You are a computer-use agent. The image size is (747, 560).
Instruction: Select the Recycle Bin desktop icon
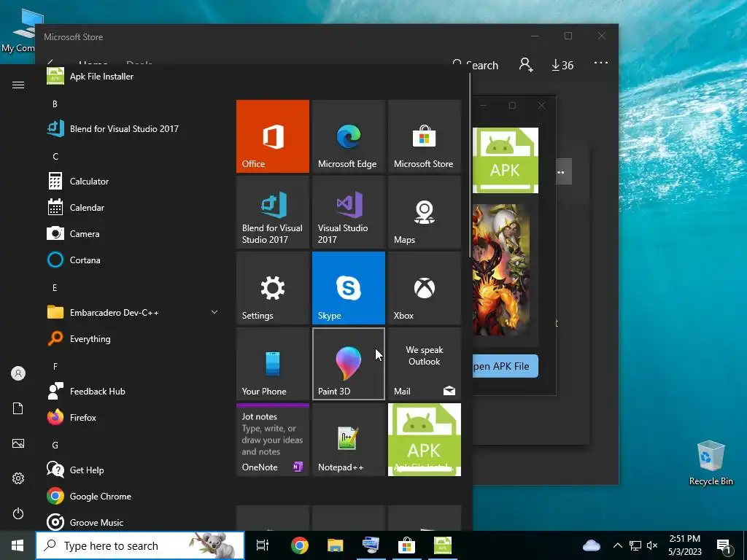click(x=711, y=463)
